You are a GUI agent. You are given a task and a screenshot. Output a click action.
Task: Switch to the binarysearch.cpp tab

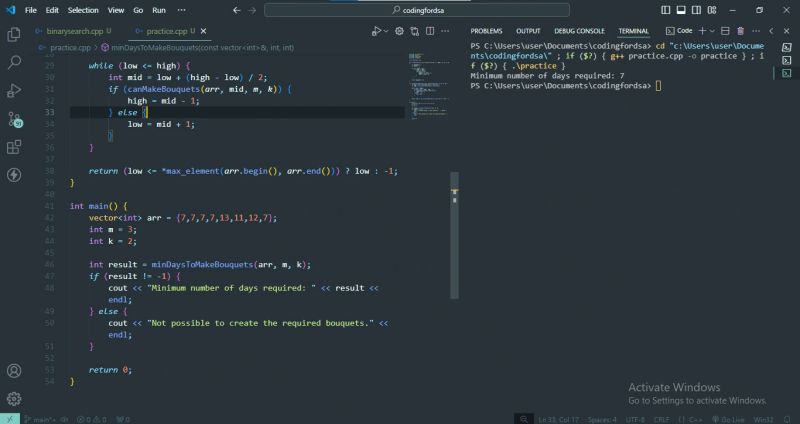(70, 31)
